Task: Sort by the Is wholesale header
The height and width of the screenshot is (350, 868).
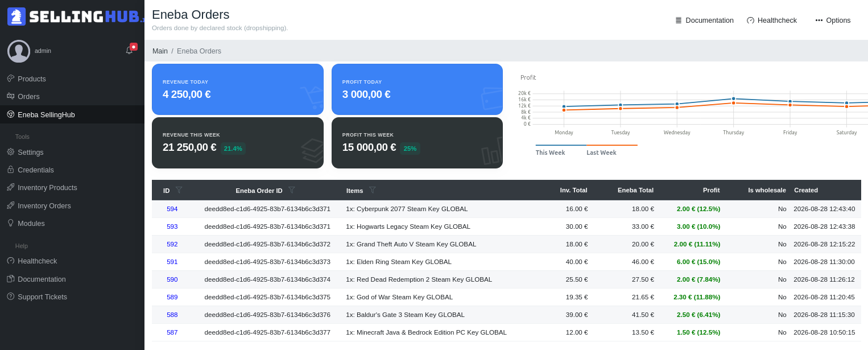Action: pyautogui.click(x=767, y=190)
